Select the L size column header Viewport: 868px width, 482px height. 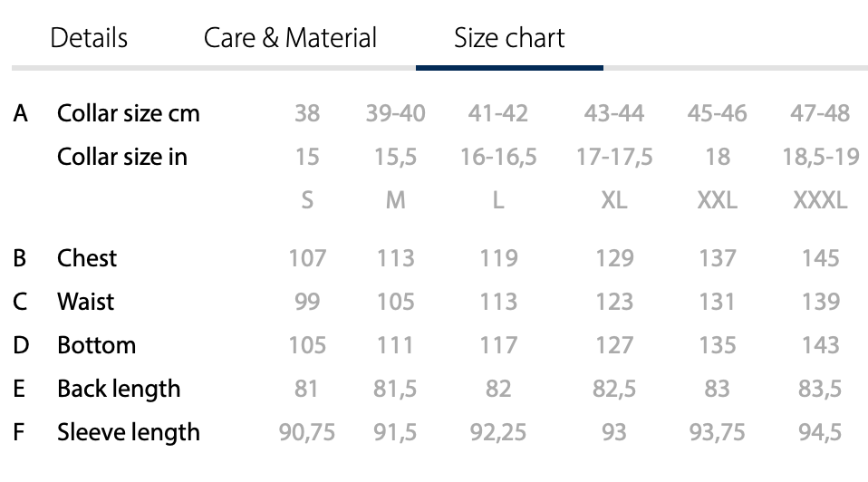[498, 200]
